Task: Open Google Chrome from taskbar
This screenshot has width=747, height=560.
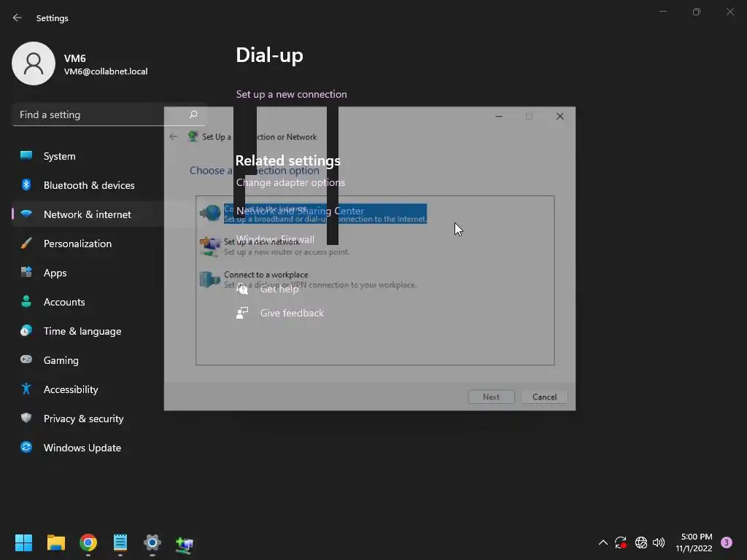Action: (x=88, y=542)
